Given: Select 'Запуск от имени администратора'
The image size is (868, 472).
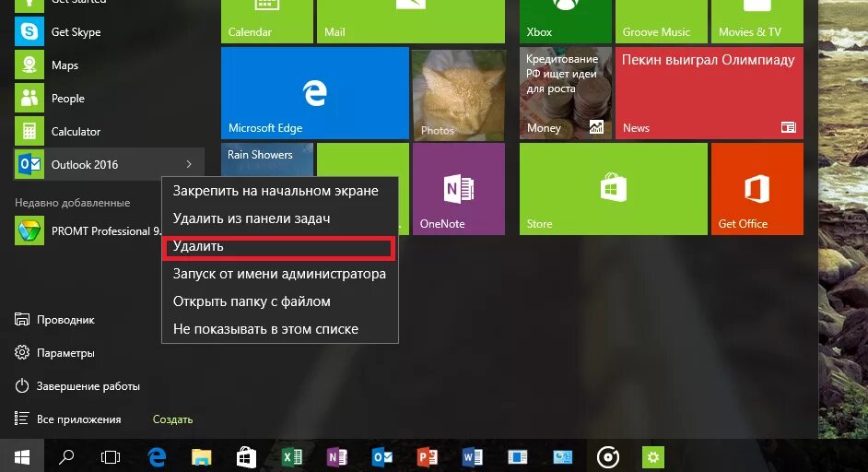Looking at the screenshot, I should point(279,274).
